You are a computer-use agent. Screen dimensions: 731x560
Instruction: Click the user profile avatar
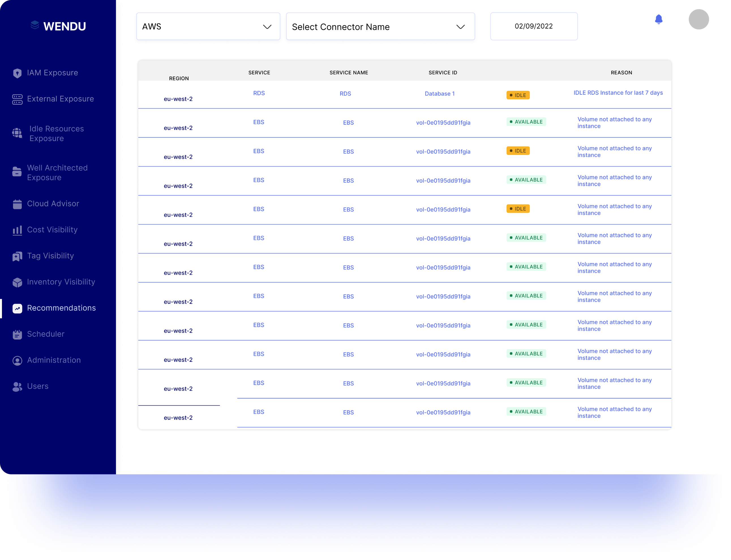(699, 19)
